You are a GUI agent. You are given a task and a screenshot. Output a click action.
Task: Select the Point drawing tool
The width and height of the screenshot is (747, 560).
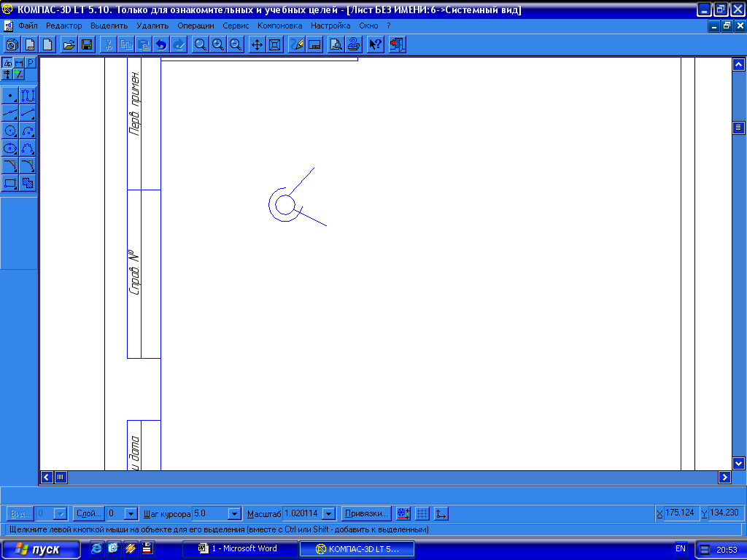pos(10,96)
